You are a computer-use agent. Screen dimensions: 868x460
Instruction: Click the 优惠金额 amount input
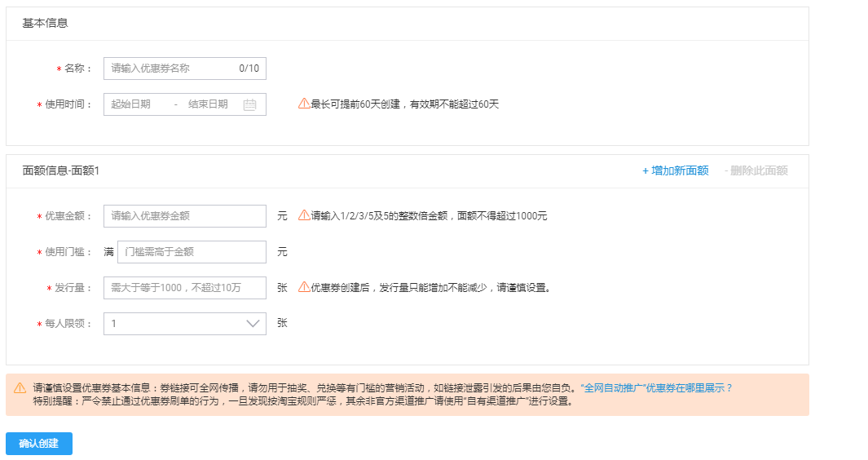(184, 216)
